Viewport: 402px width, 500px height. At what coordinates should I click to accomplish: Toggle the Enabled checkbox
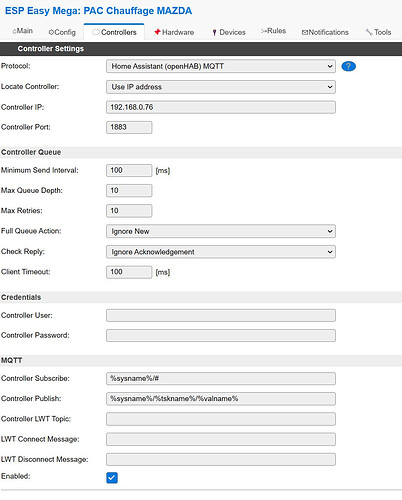click(x=112, y=477)
